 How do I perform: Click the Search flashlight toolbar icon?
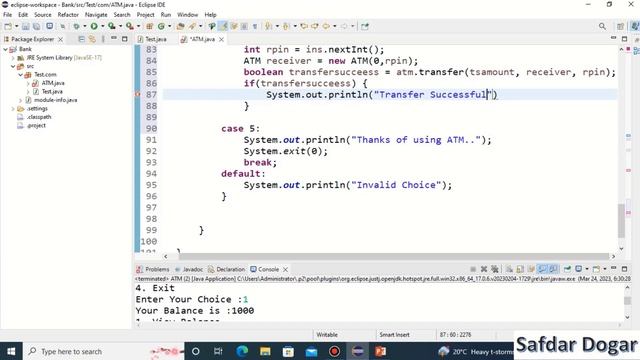192,26
